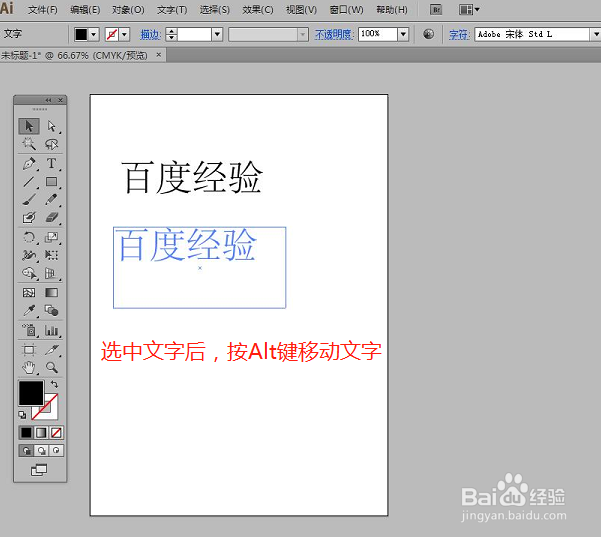Select the Warp tool
This screenshot has width=601, height=537.
(x=29, y=255)
